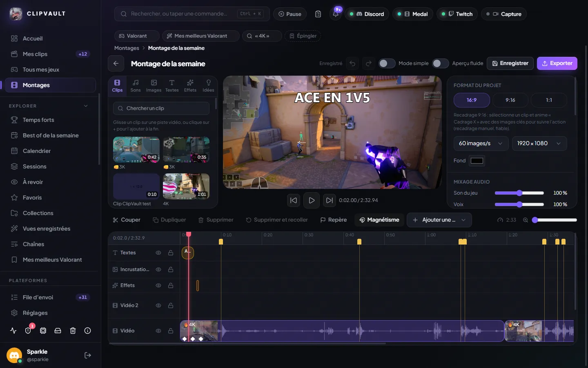Select the 9:16 project format

[510, 100]
